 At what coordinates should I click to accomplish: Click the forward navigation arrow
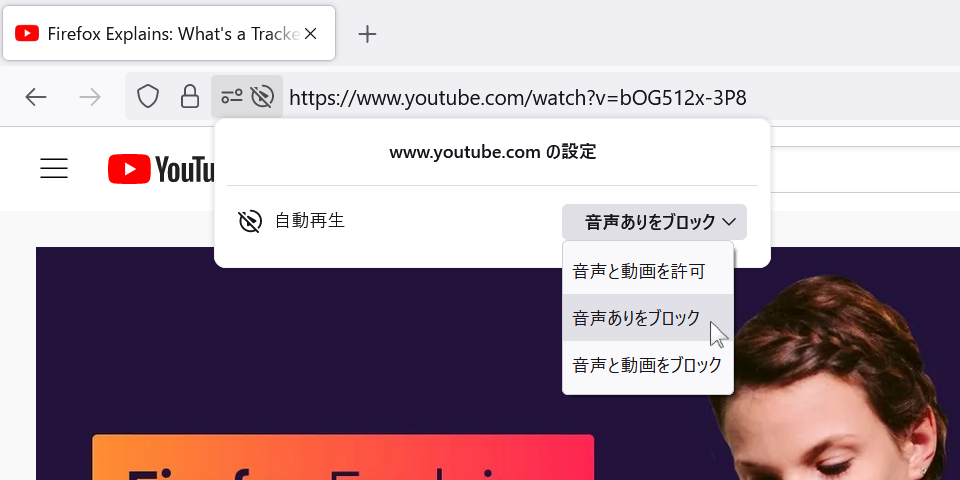(x=90, y=97)
